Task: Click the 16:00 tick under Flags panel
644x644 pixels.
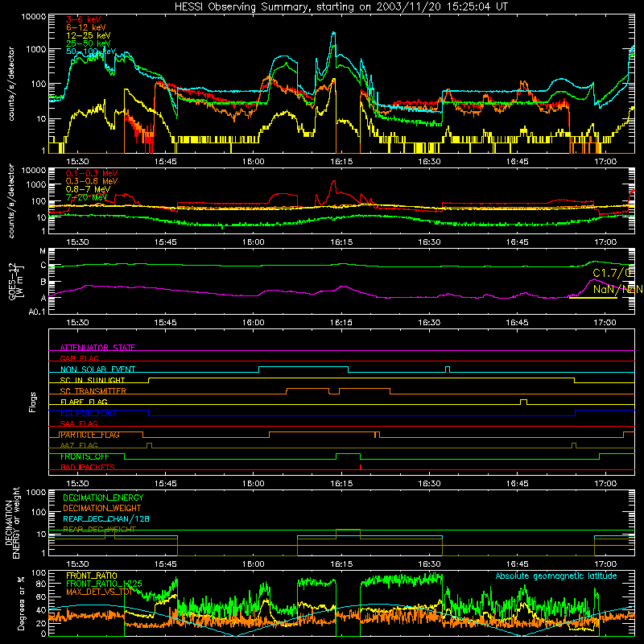Action: pyautogui.click(x=254, y=484)
